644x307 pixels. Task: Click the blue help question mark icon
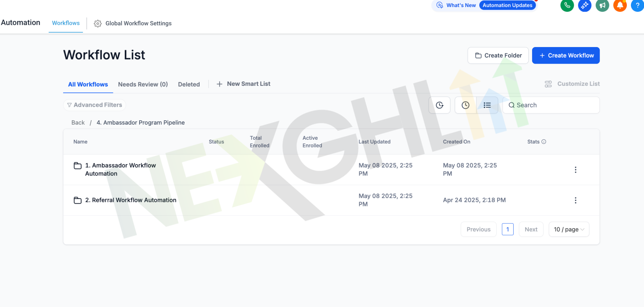click(637, 5)
